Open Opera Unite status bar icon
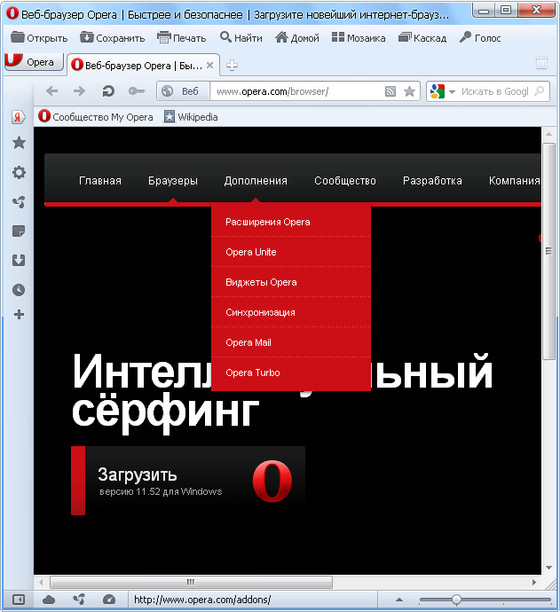 pos(79,599)
